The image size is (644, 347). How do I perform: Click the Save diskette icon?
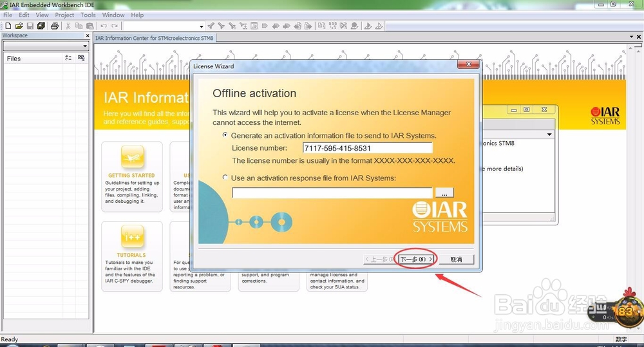tap(30, 26)
